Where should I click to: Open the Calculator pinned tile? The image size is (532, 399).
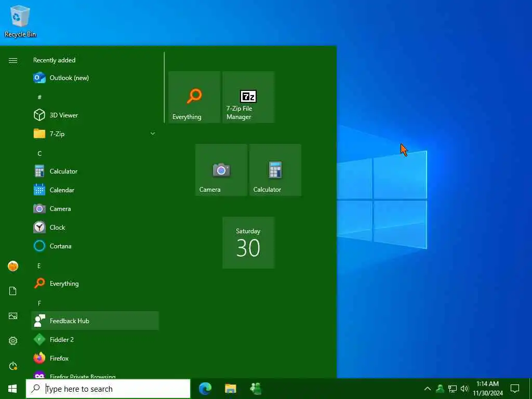point(275,170)
